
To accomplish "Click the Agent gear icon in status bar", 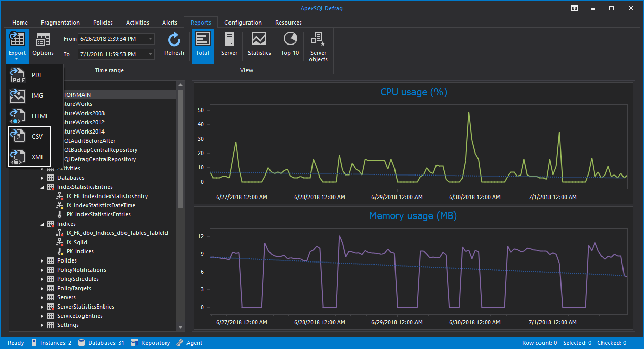I will 180,343.
